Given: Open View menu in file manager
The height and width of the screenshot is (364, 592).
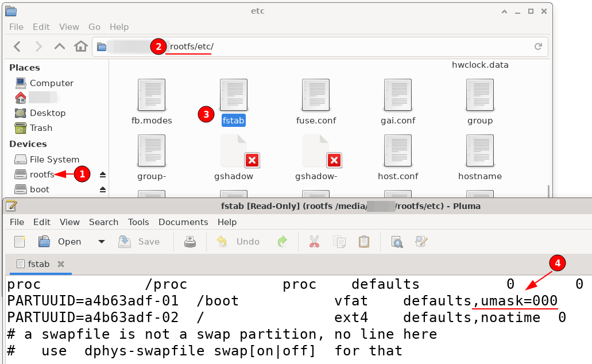Looking at the screenshot, I should click(x=69, y=27).
